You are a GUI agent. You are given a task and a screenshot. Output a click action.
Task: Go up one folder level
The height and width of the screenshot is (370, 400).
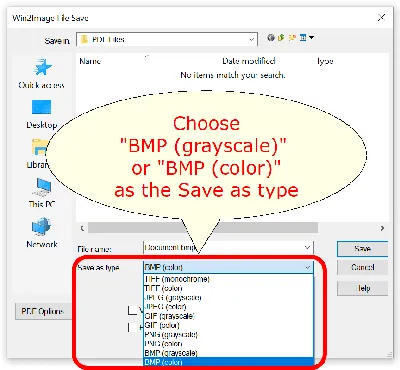tap(281, 38)
